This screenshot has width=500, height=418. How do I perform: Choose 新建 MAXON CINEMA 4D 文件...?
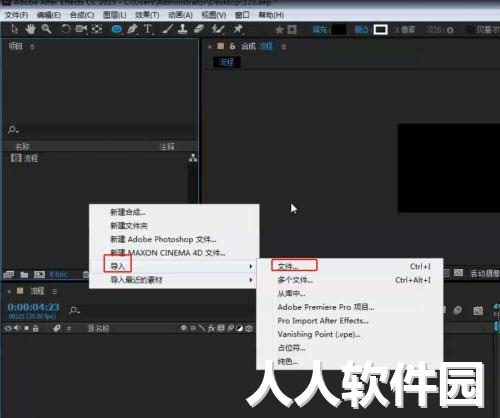(x=174, y=253)
